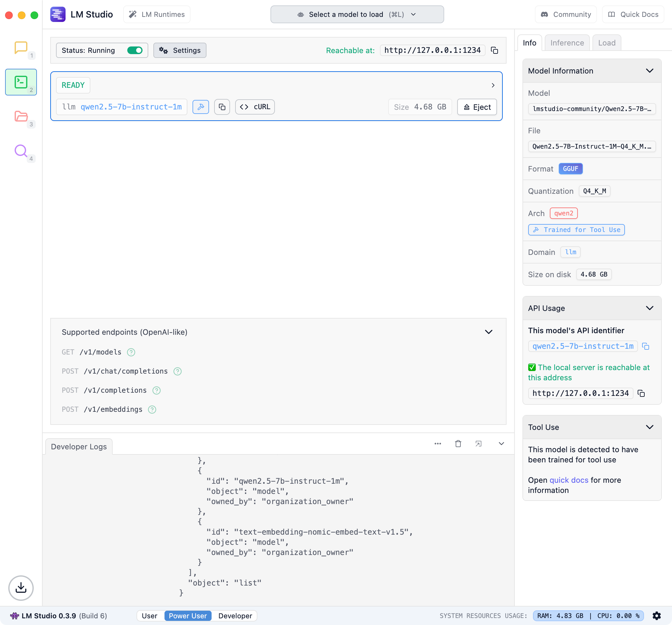Screen dimensions: 672x625
Task: Open the Discover search sidebar icon
Action: 21,151
